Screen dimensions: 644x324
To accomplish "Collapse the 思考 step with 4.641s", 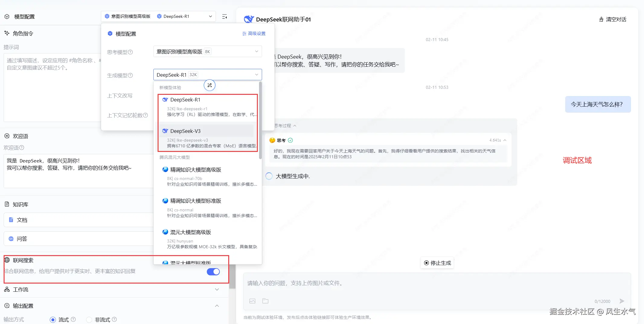I will [505, 140].
